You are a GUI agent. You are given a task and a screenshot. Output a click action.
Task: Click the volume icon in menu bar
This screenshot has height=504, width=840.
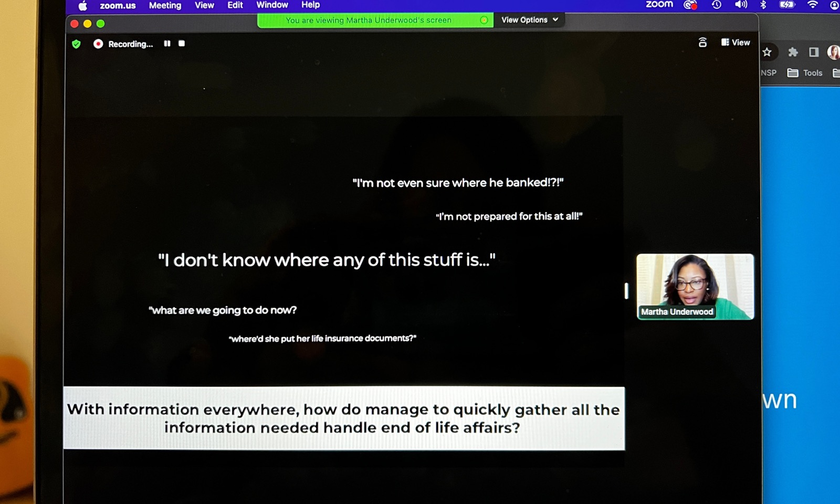pos(741,5)
